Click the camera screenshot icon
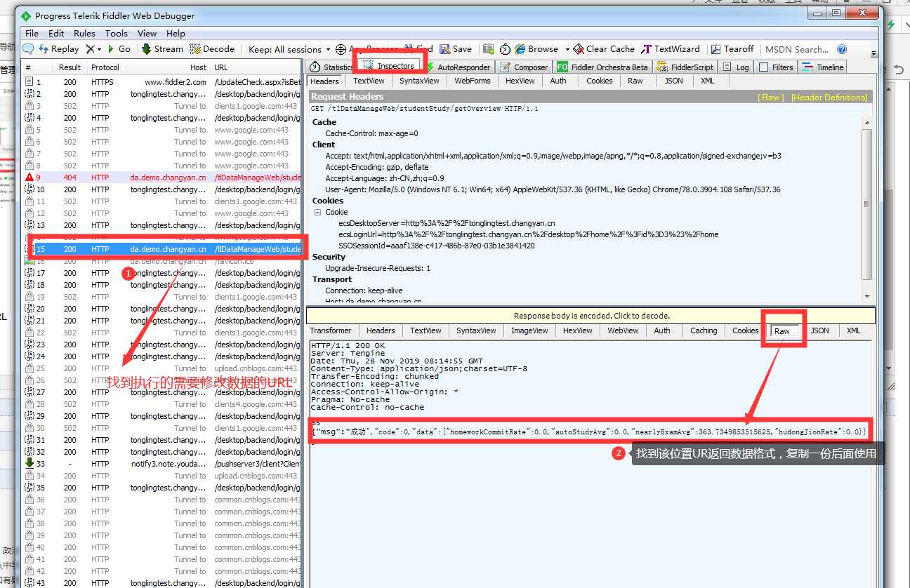The width and height of the screenshot is (910, 588). (x=488, y=49)
